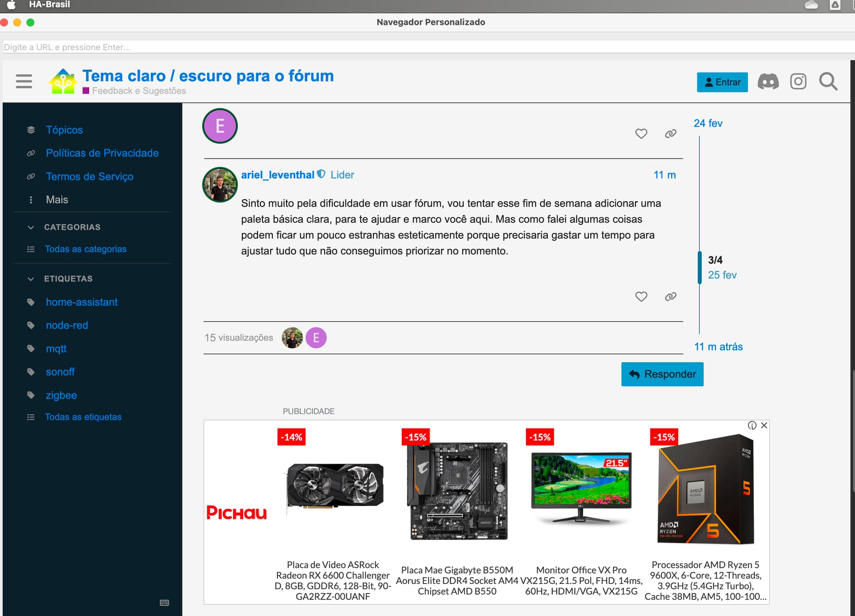Open the hamburger sidebar menu
855x616 pixels.
(x=24, y=82)
